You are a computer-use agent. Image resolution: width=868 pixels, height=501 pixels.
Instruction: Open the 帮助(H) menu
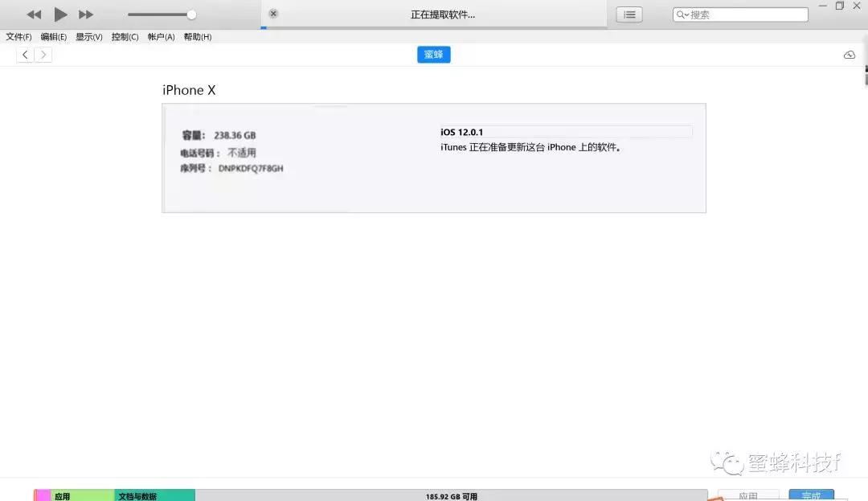(198, 36)
